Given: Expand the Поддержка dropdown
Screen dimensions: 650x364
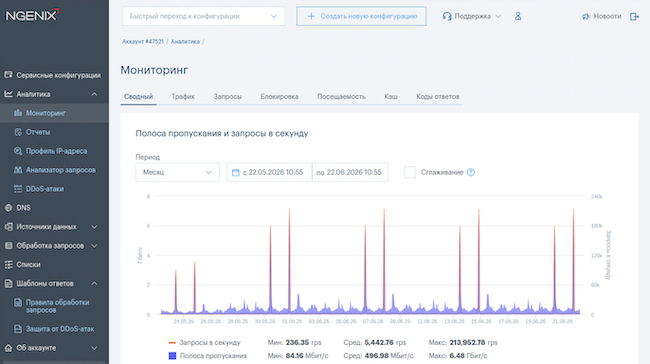Looking at the screenshot, I should point(472,16).
